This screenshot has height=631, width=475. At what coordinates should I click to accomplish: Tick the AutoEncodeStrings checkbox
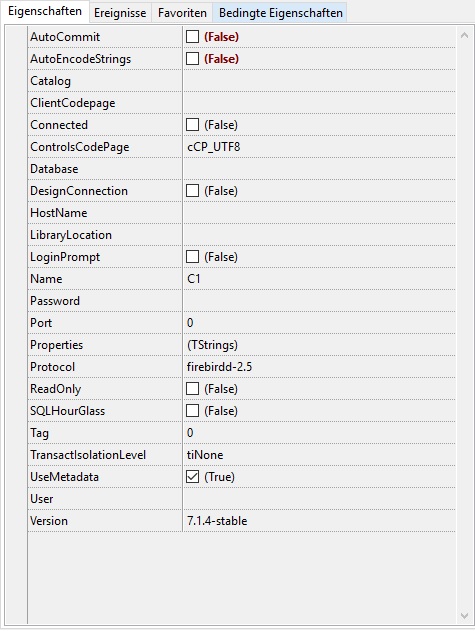[x=192, y=59]
